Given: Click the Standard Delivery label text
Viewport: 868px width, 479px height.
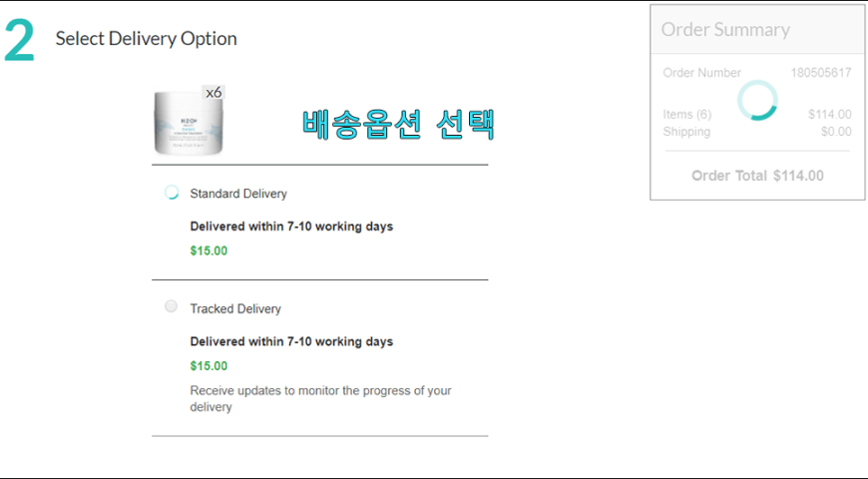Looking at the screenshot, I should coord(238,194).
